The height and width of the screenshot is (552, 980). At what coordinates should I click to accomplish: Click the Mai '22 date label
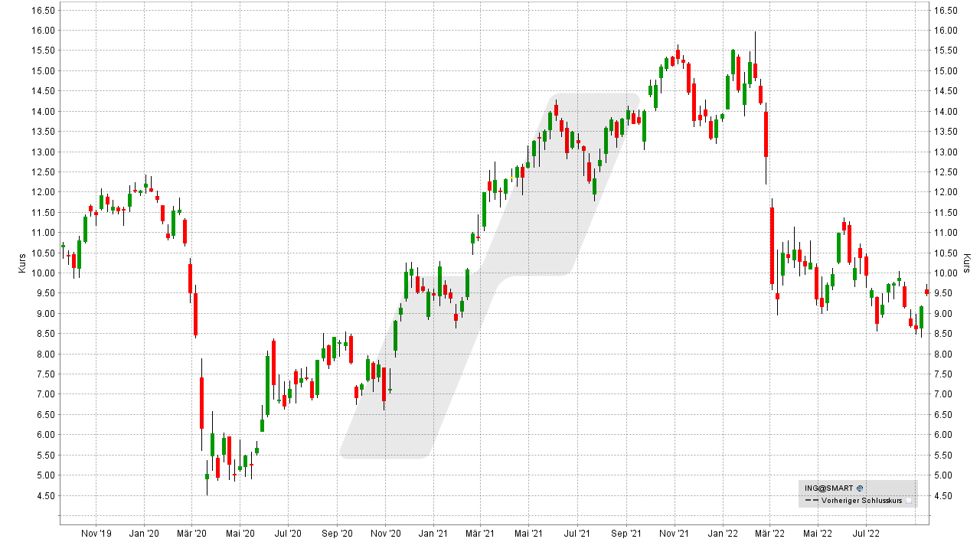click(x=817, y=533)
